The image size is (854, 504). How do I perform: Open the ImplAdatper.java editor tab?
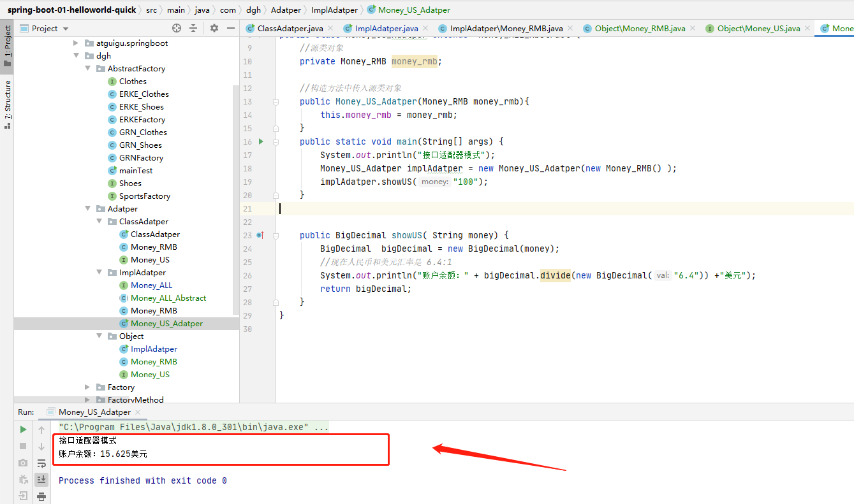385,28
